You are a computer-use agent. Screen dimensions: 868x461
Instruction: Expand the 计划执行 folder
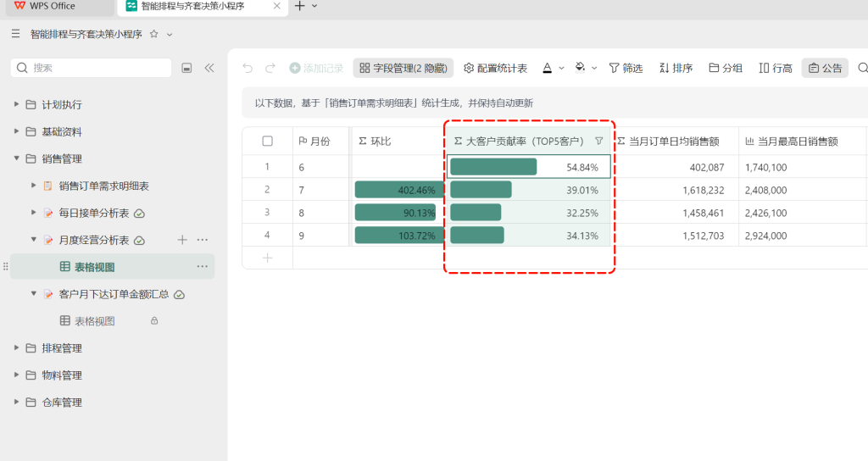[17, 104]
